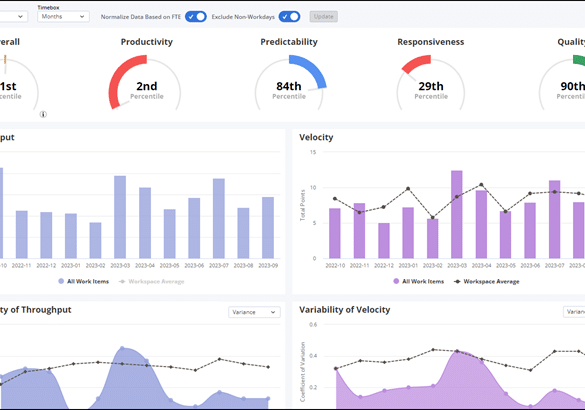Click the highest peak point of Throughput variability
585x410 pixels.
[x=122, y=348]
